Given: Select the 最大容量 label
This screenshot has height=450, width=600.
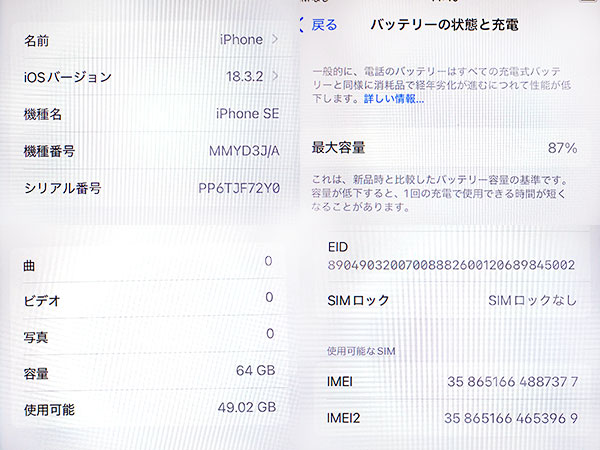Looking at the screenshot, I should pos(338,147).
